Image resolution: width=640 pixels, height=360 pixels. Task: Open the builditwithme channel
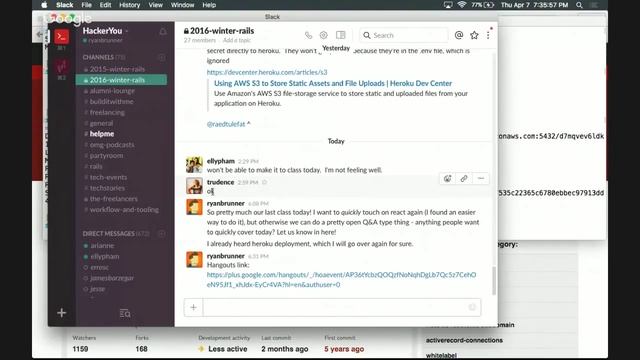pos(111,102)
